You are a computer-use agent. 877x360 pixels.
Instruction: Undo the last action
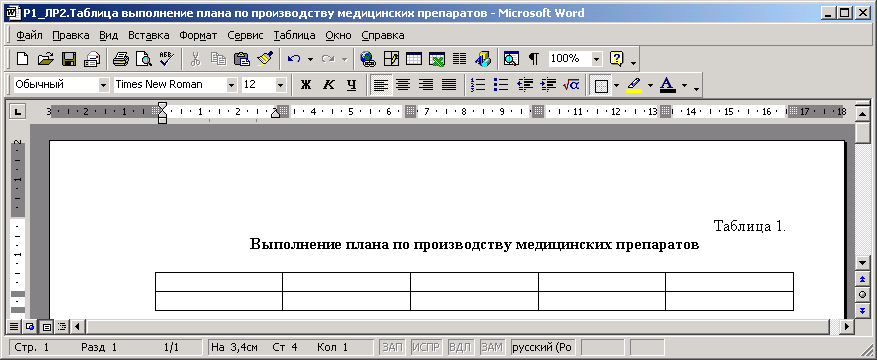[294, 58]
